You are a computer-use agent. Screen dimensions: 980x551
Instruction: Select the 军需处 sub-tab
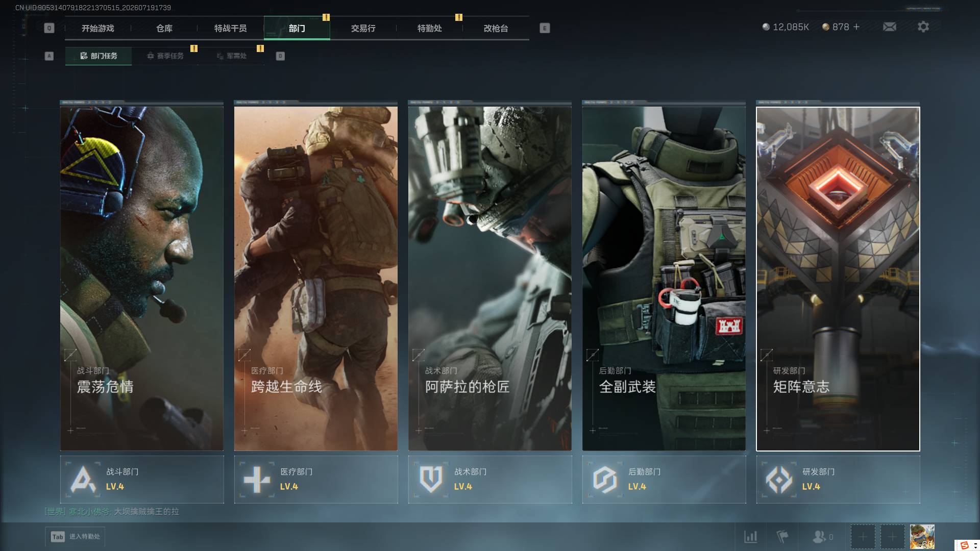click(231, 56)
